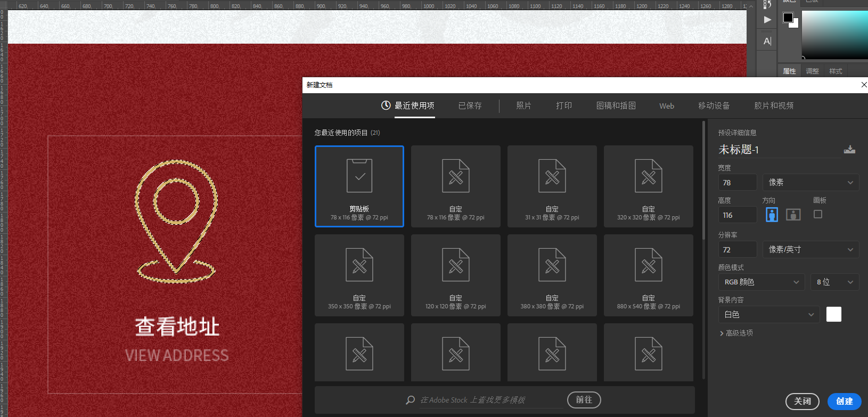Expand 高级选项 advanced options
868x417 pixels.
(736, 333)
